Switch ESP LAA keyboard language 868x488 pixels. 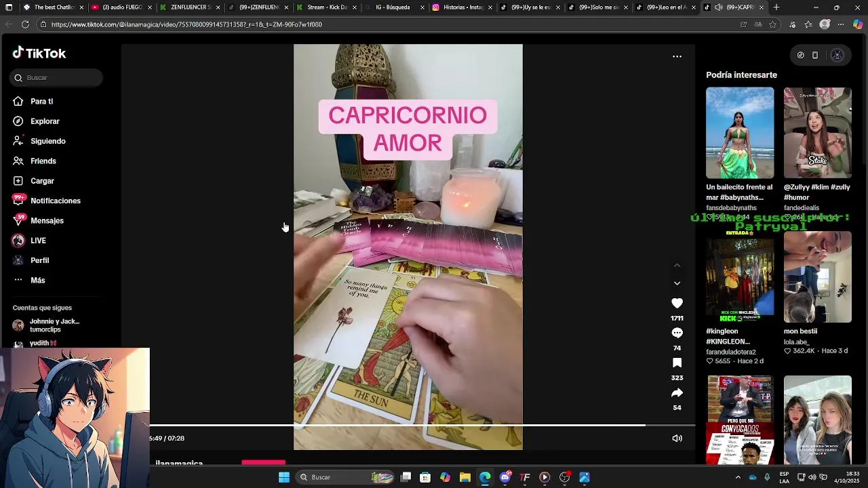784,477
